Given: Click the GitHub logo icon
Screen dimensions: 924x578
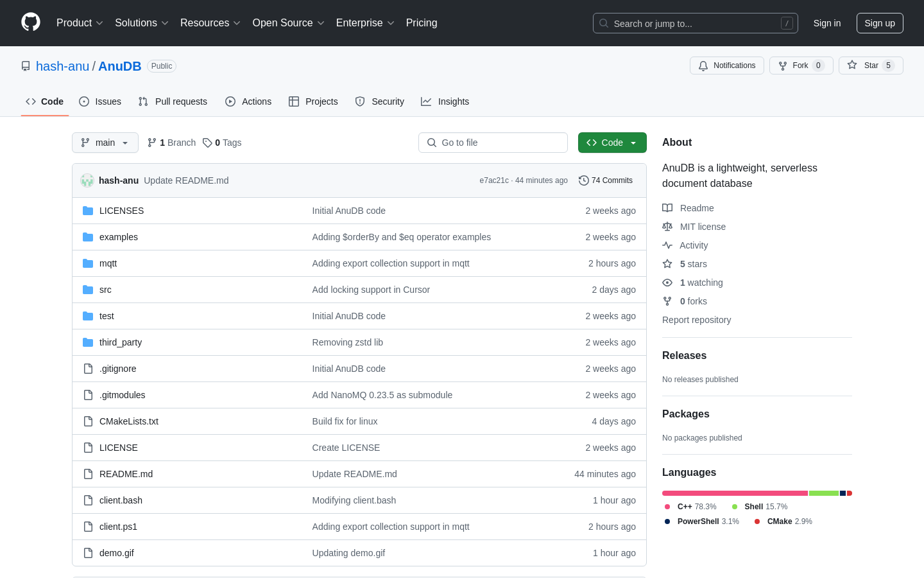Looking at the screenshot, I should [31, 22].
